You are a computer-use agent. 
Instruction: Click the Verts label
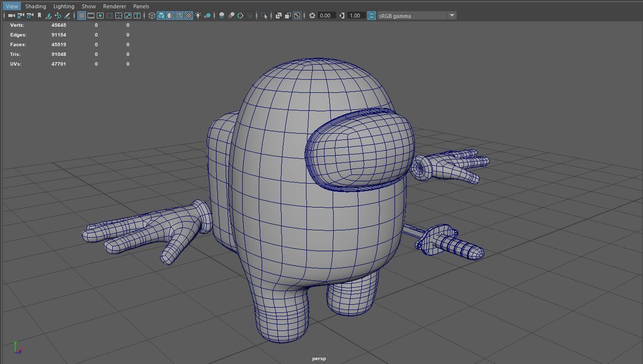pos(17,25)
